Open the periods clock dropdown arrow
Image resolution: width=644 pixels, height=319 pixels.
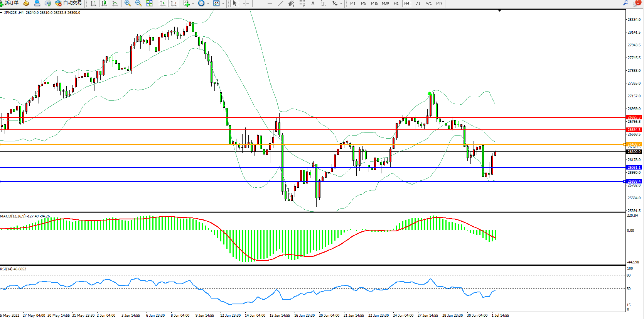(208, 3)
